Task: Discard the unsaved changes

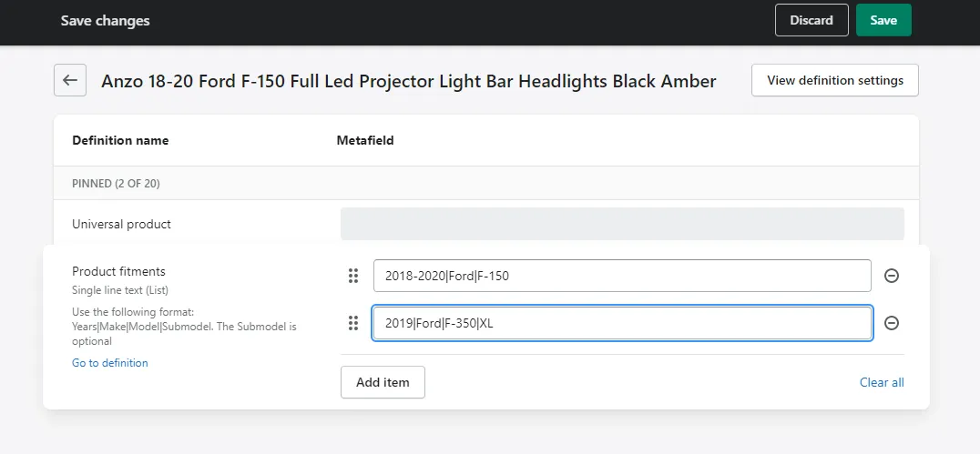Action: point(811,20)
